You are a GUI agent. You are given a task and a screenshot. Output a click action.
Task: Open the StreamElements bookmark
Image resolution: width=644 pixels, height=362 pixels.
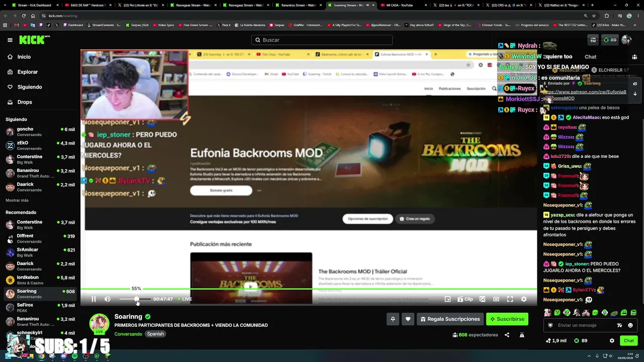pyautogui.click(x=105, y=25)
